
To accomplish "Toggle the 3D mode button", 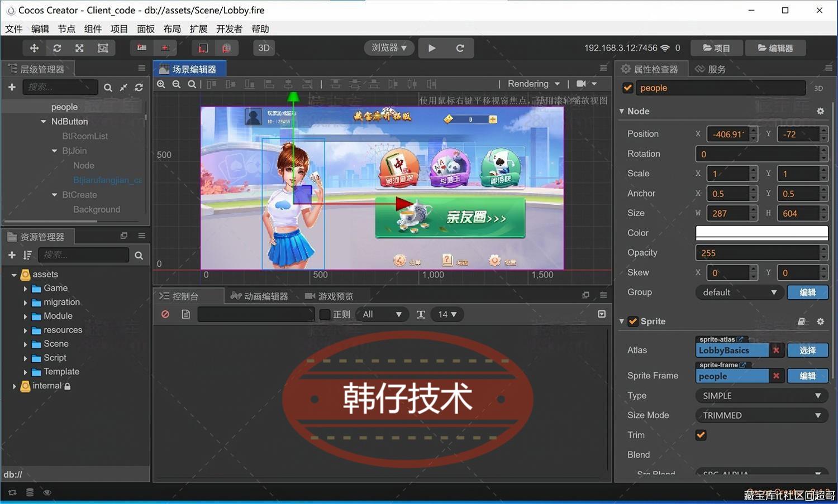I will pyautogui.click(x=264, y=48).
